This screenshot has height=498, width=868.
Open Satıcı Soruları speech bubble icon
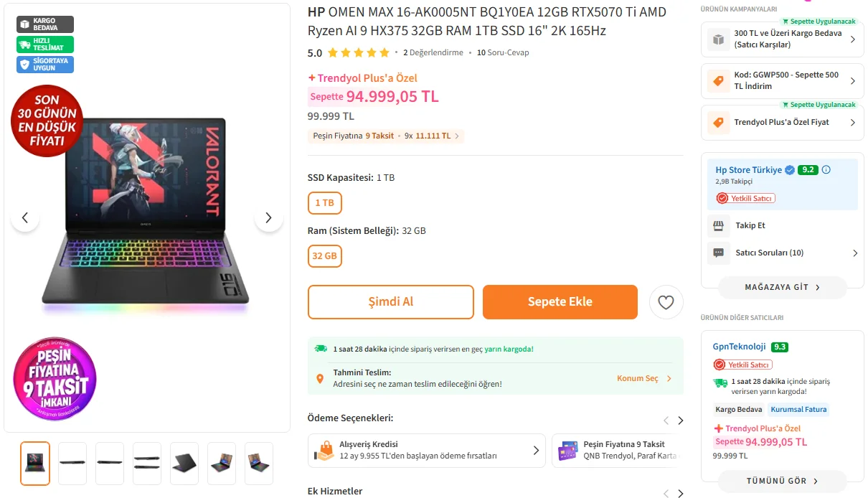(717, 253)
